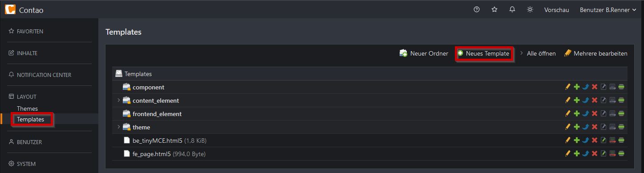Select Themes in the Layout menu
644x173 pixels.
point(27,109)
